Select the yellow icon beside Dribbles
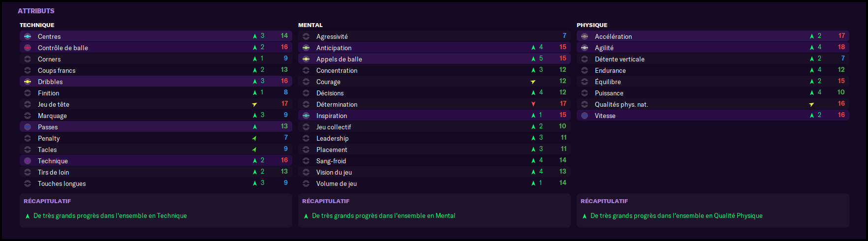 tap(28, 82)
